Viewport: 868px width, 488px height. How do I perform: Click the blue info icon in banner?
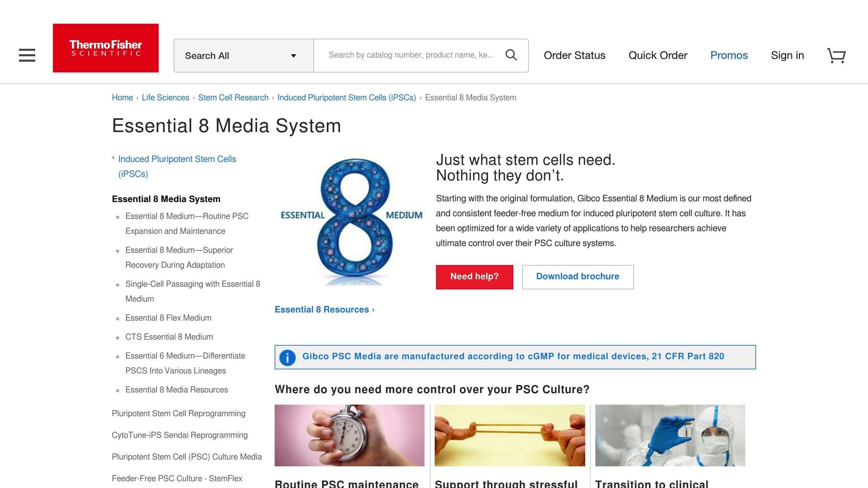tap(287, 358)
